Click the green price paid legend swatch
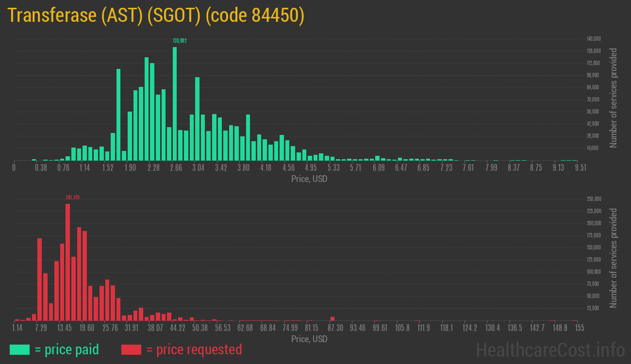 point(20,349)
